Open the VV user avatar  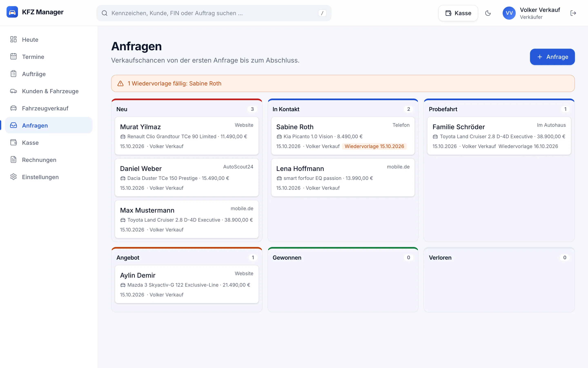(509, 13)
